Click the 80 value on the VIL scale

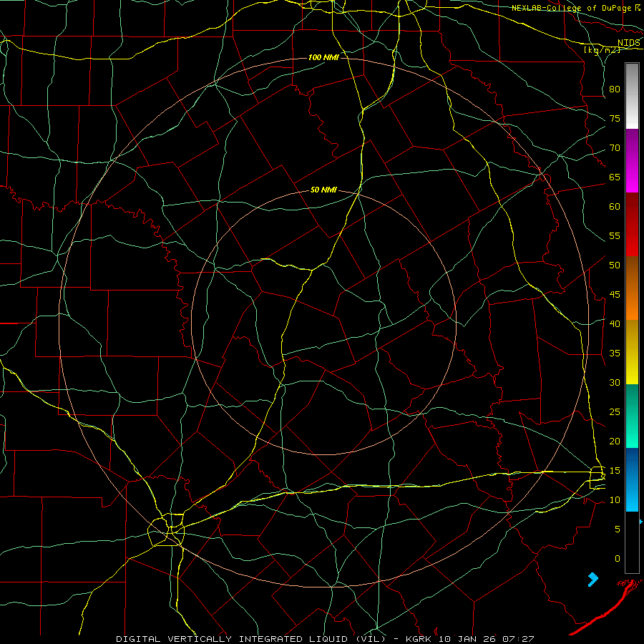tap(615, 89)
